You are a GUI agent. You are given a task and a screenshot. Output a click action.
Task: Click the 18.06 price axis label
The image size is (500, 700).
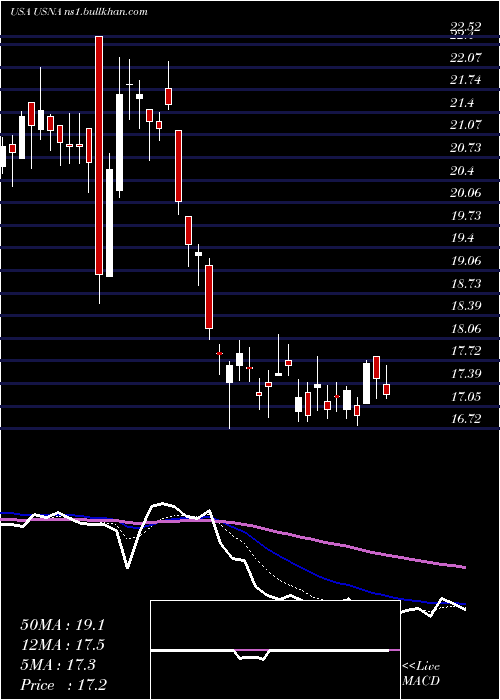point(466,329)
